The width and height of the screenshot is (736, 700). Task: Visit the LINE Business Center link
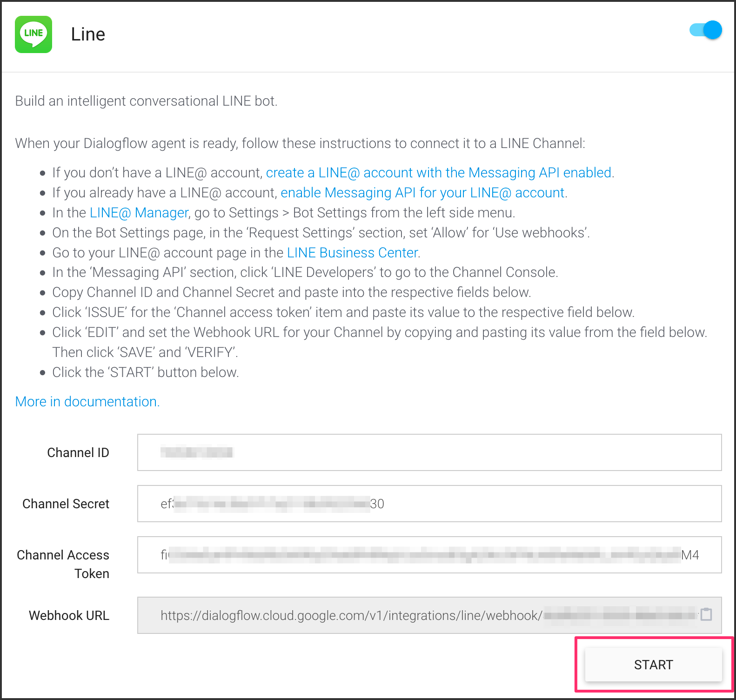pos(352,253)
